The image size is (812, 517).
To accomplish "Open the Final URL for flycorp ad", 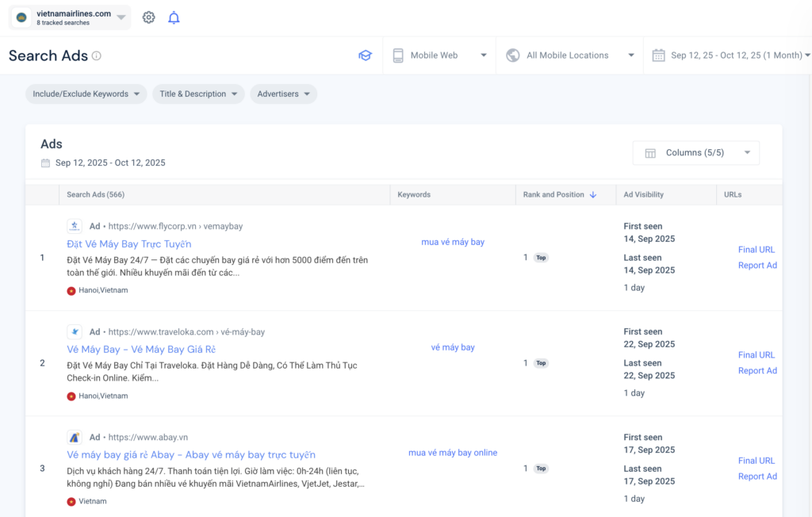I will pyautogui.click(x=756, y=250).
